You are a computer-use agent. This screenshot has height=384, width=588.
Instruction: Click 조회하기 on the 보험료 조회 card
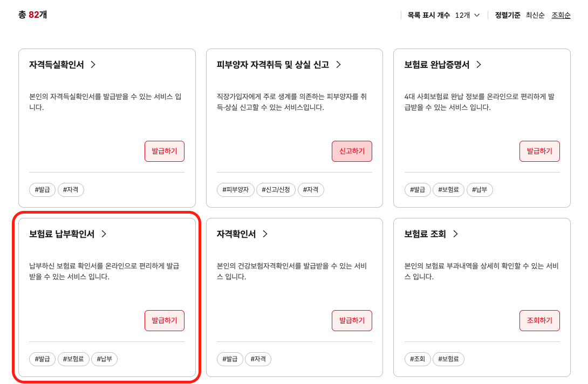tap(539, 320)
